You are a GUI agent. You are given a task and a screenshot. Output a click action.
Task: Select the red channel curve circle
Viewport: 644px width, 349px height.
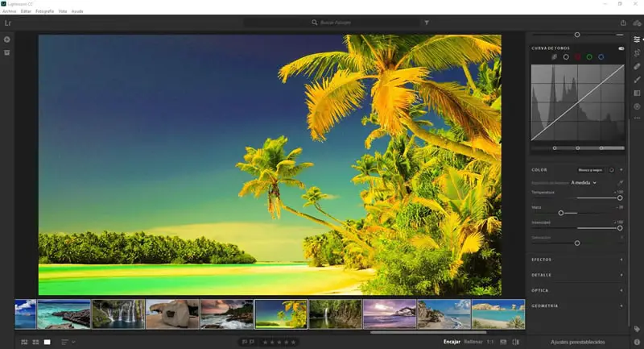click(x=577, y=57)
